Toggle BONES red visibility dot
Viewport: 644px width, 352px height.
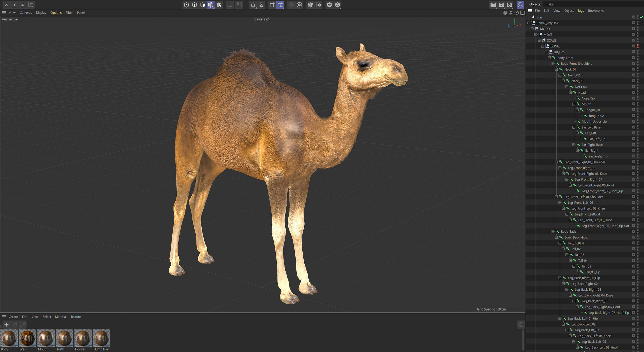tap(638, 45)
